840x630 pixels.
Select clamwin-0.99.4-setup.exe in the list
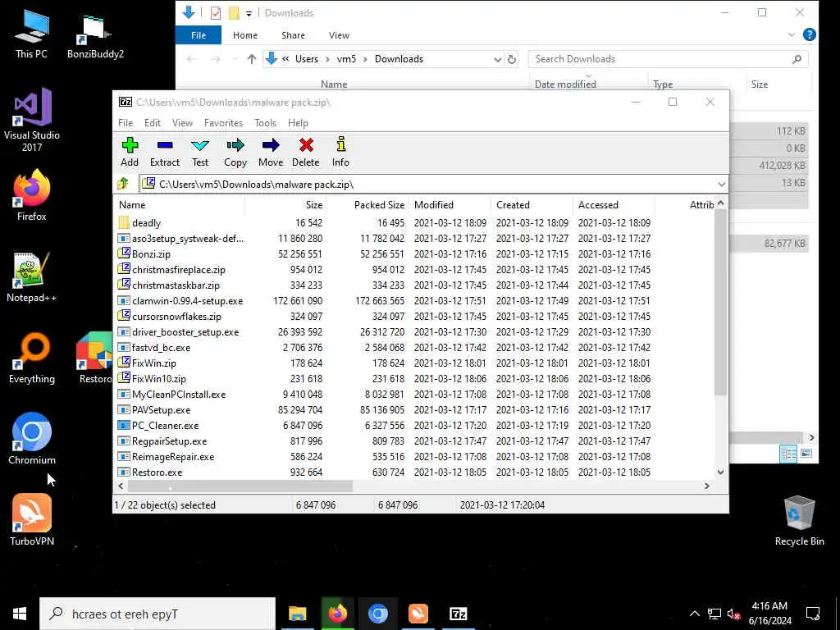pyautogui.click(x=414, y=300)
